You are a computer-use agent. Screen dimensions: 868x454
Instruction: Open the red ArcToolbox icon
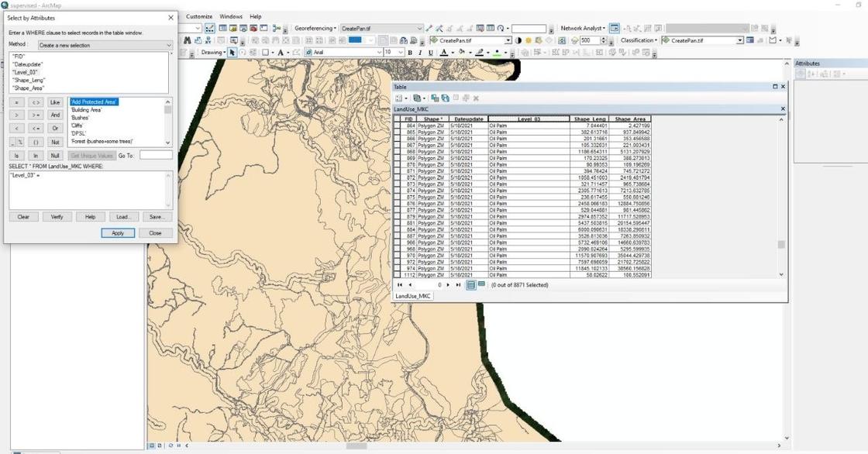[x=253, y=28]
